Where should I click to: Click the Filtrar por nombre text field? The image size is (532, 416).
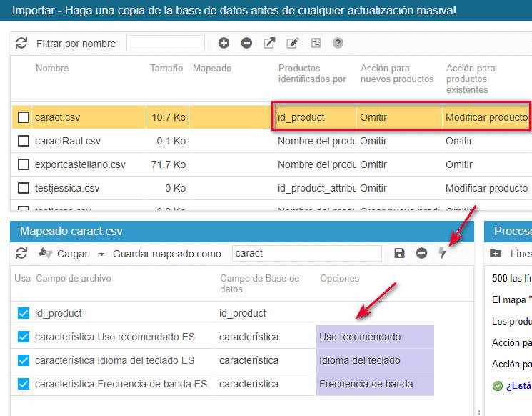(x=166, y=44)
